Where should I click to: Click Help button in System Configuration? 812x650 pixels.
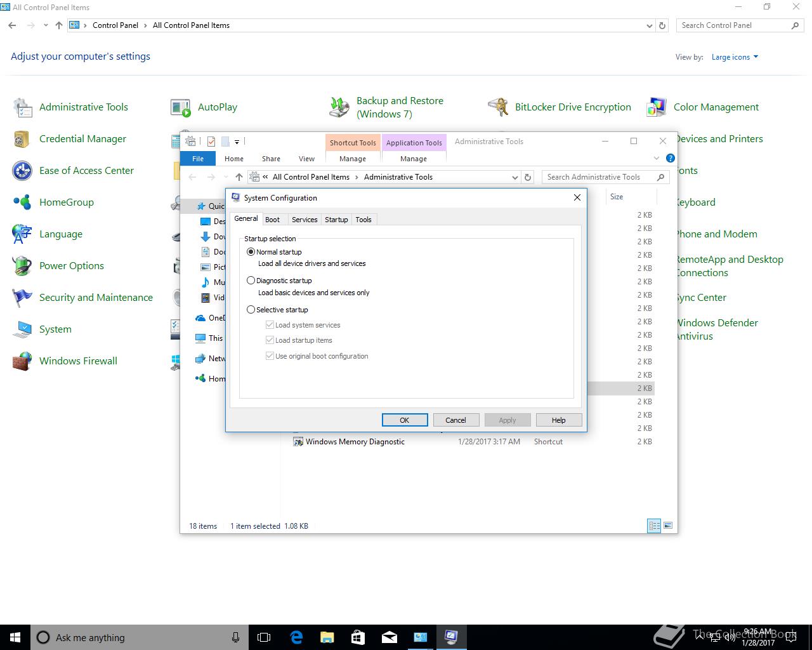pos(558,420)
